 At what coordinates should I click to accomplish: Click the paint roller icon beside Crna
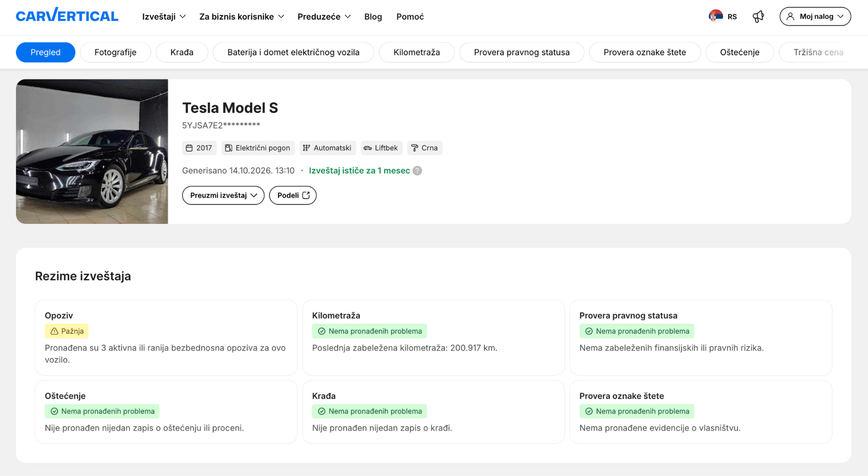pos(415,148)
